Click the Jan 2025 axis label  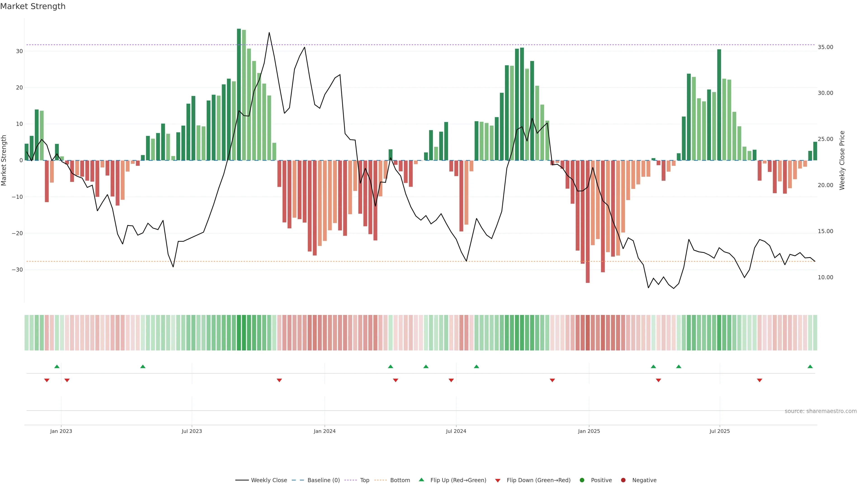pyautogui.click(x=589, y=431)
